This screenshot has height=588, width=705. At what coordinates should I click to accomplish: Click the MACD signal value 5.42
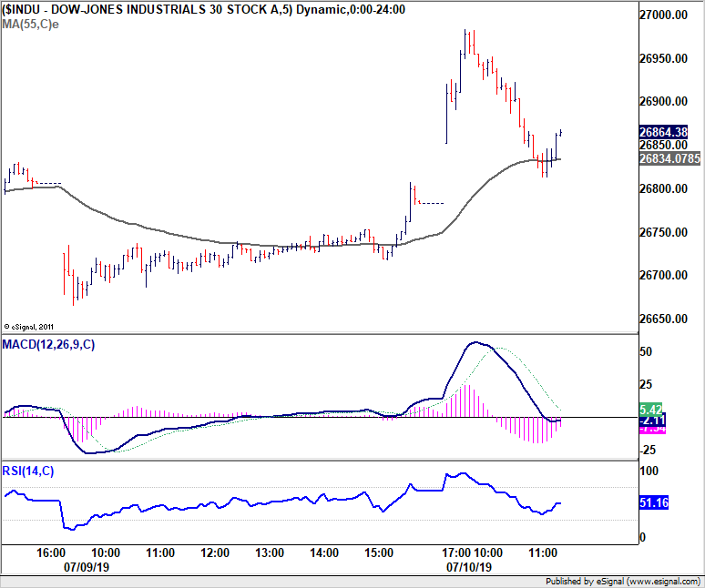point(650,410)
